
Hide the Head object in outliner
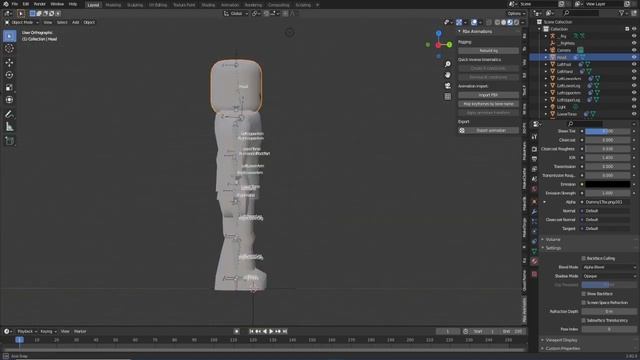pyautogui.click(x=634, y=58)
